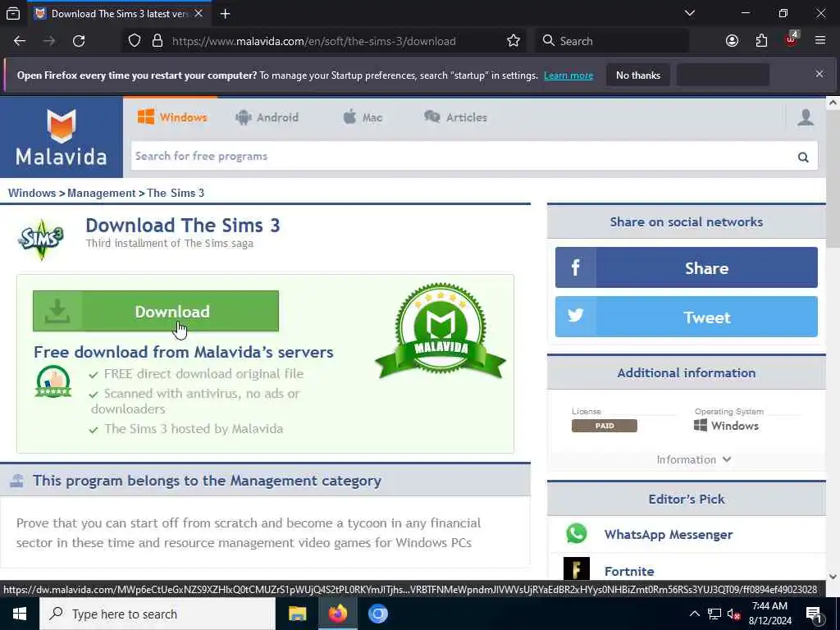Open the list all tabs dropdown
840x630 pixels.
click(689, 13)
